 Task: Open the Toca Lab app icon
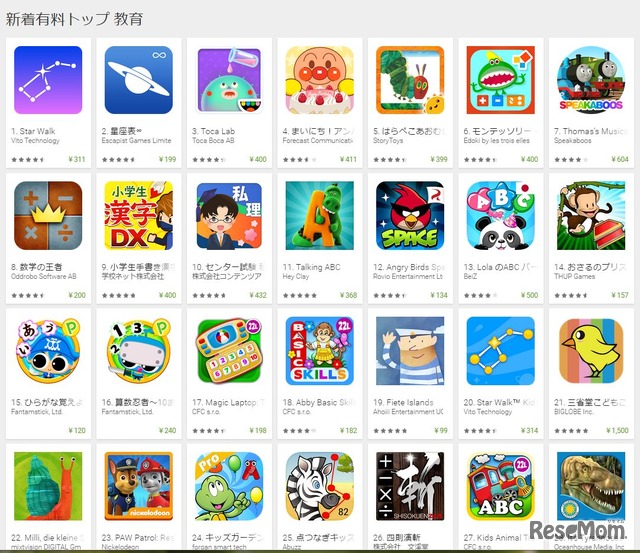(229, 80)
